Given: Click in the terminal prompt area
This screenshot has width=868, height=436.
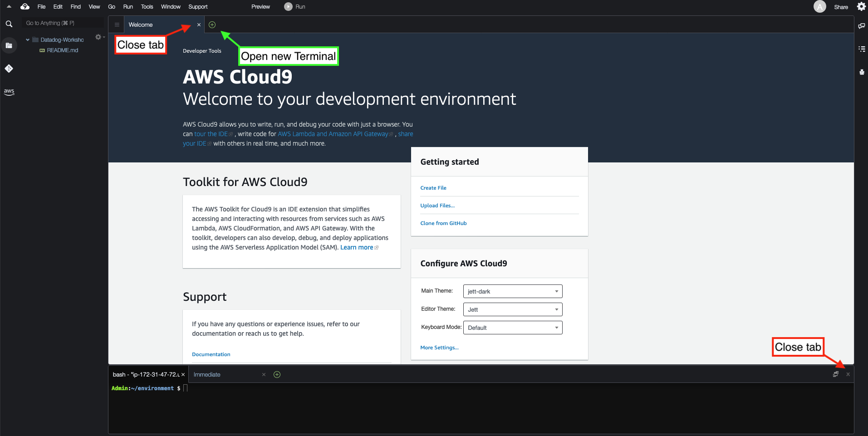Looking at the screenshot, I should (x=481, y=408).
